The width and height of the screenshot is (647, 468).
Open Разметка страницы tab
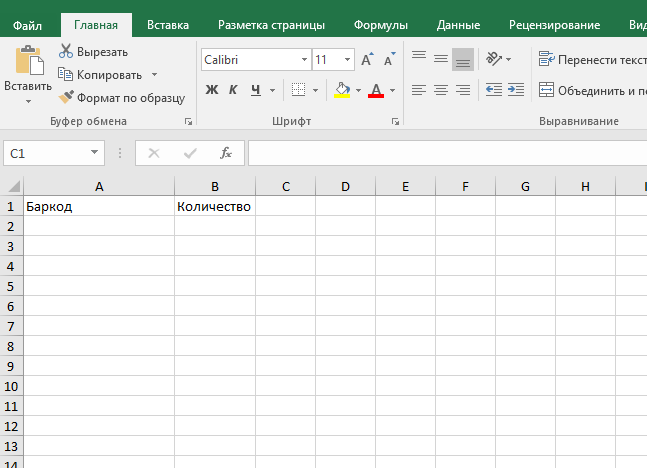[x=271, y=25]
